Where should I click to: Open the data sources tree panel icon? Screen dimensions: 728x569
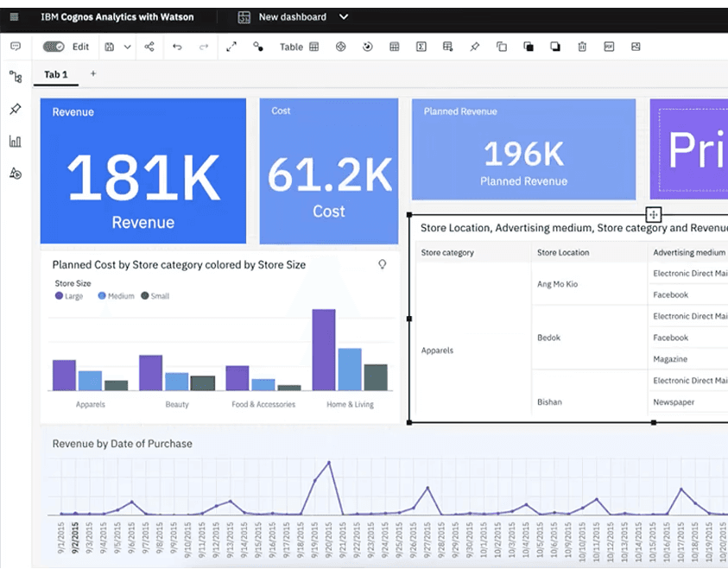[x=16, y=77]
